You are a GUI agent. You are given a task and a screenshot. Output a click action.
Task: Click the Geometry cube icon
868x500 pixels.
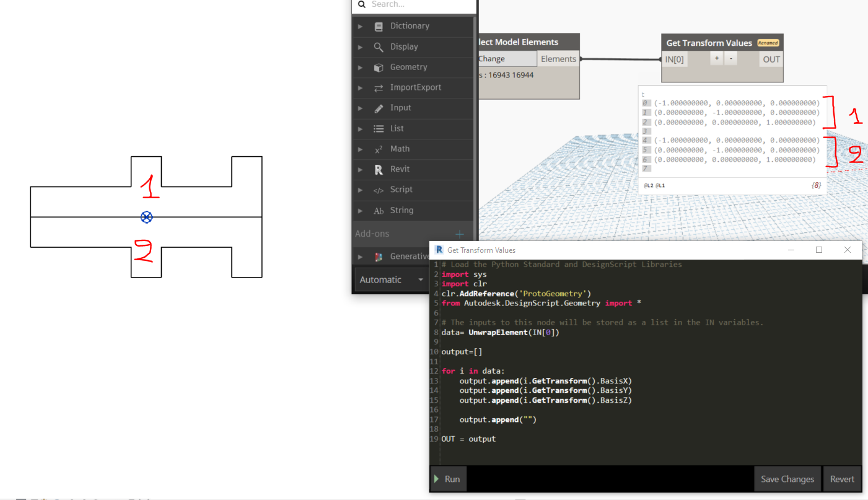click(x=379, y=68)
